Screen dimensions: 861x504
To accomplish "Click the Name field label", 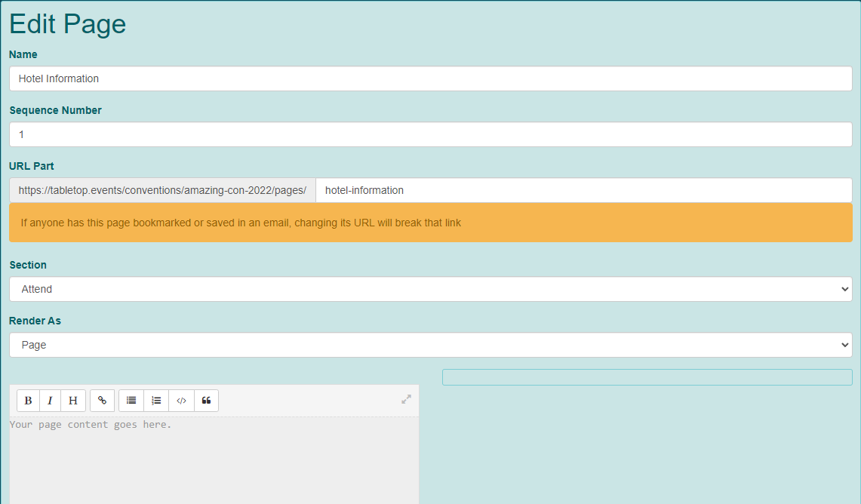I will coord(23,54).
